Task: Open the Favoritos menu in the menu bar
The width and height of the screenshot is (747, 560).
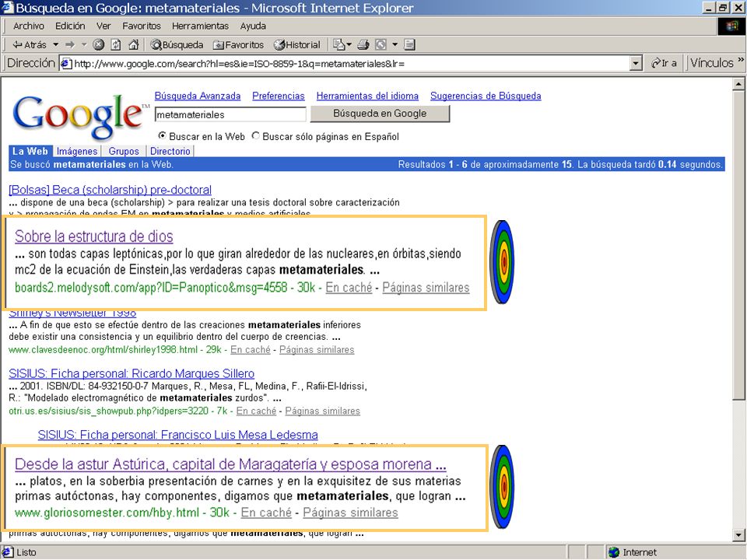Action: click(142, 26)
